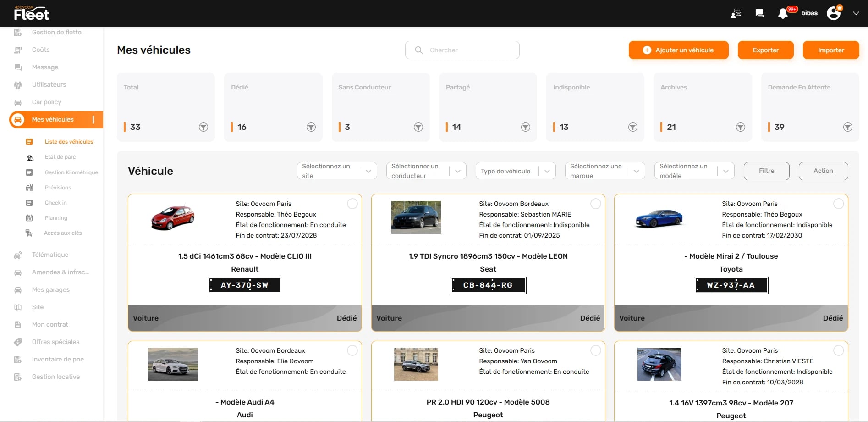The height and width of the screenshot is (422, 868).
Task: Open the notifications bell icon
Action: point(783,14)
